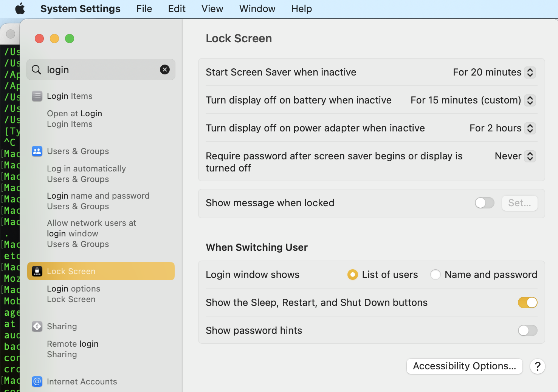The width and height of the screenshot is (558, 392).
Task: Disable Sleep, Restart, Shut Down buttons toggle
Action: tap(528, 302)
